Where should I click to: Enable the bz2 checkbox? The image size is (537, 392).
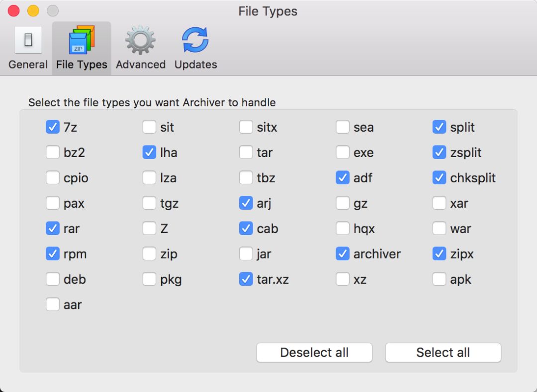pos(52,152)
